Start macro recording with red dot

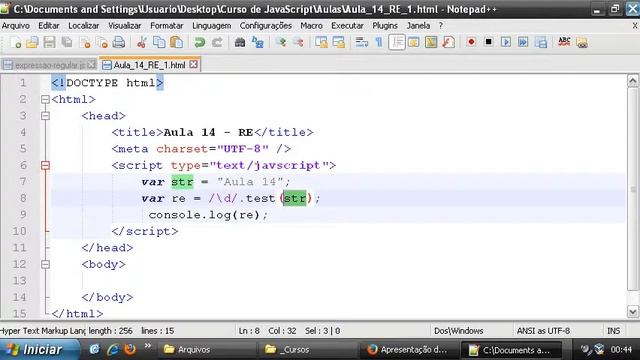tap(471, 42)
